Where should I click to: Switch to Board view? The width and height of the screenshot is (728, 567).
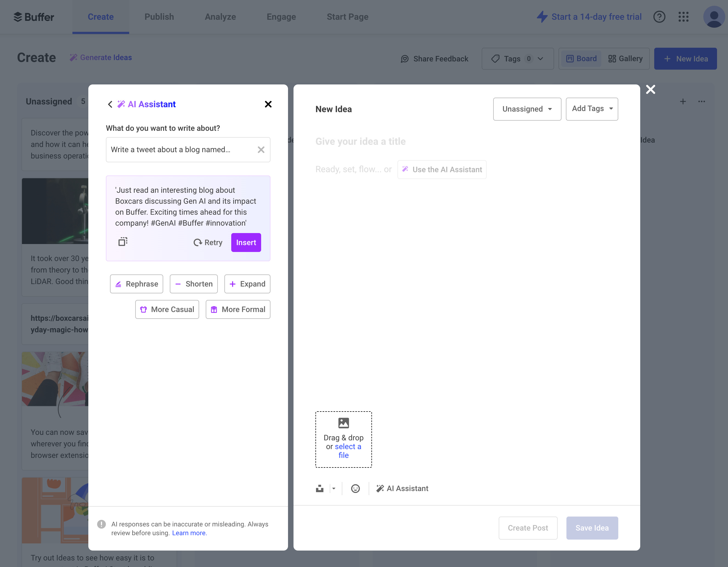click(581, 59)
